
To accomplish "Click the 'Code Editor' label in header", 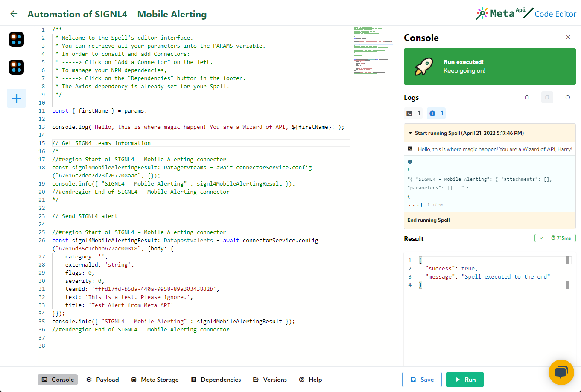I will coord(555,14).
